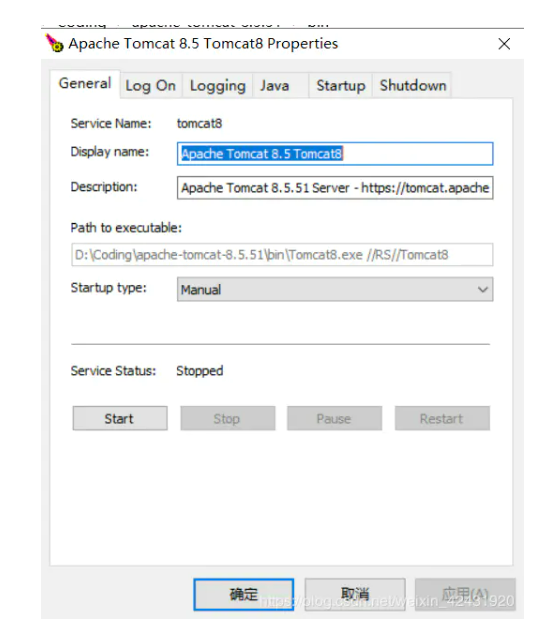
Task: Close the Tomcat8 Properties dialog
Action: [x=504, y=44]
